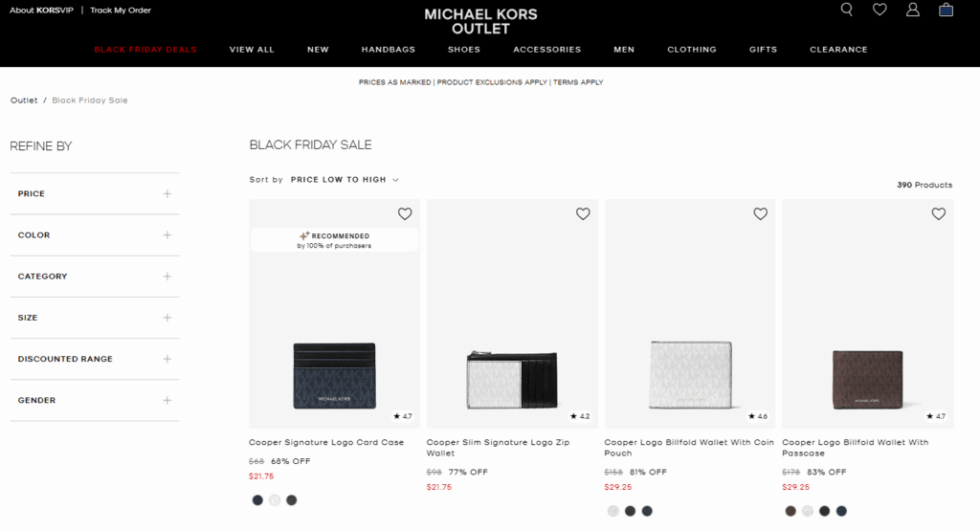This screenshot has width=980, height=531.
Task: Go to Black Friday Deals menu
Action: pos(145,50)
